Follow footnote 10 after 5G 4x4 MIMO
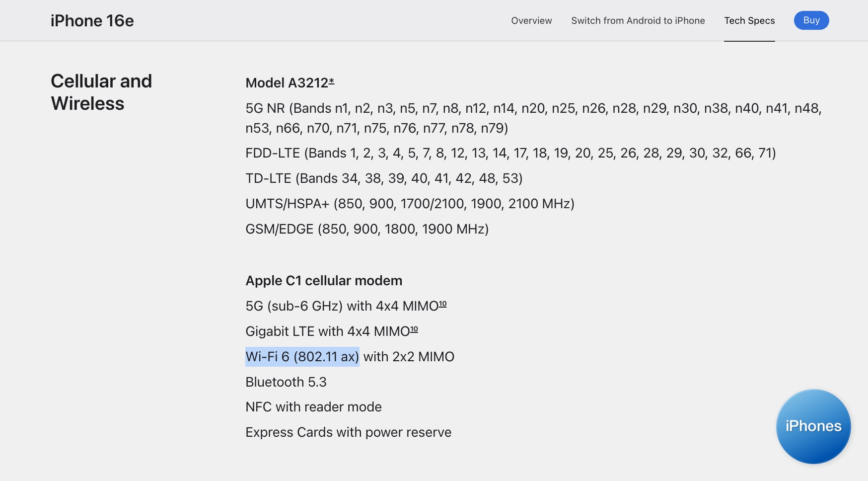Viewport: 868px width, 481px height. [x=443, y=304]
